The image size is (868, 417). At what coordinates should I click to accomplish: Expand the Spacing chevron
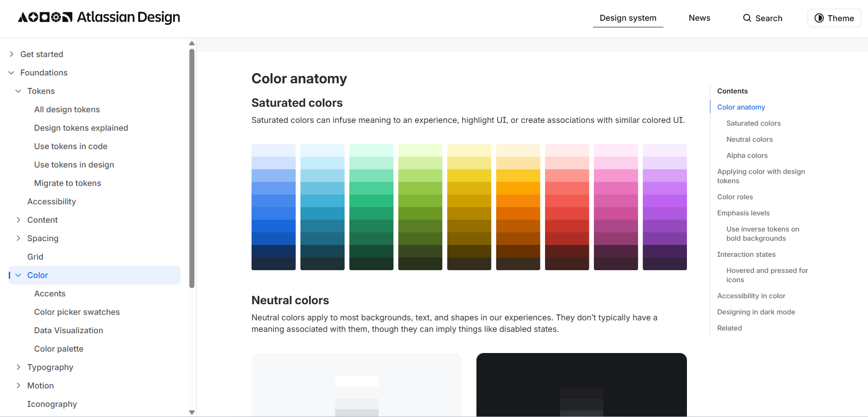(x=18, y=238)
